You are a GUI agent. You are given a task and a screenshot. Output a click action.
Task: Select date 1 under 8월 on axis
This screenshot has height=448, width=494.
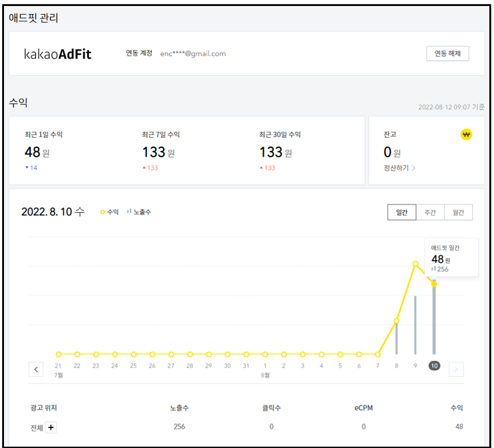[265, 365]
